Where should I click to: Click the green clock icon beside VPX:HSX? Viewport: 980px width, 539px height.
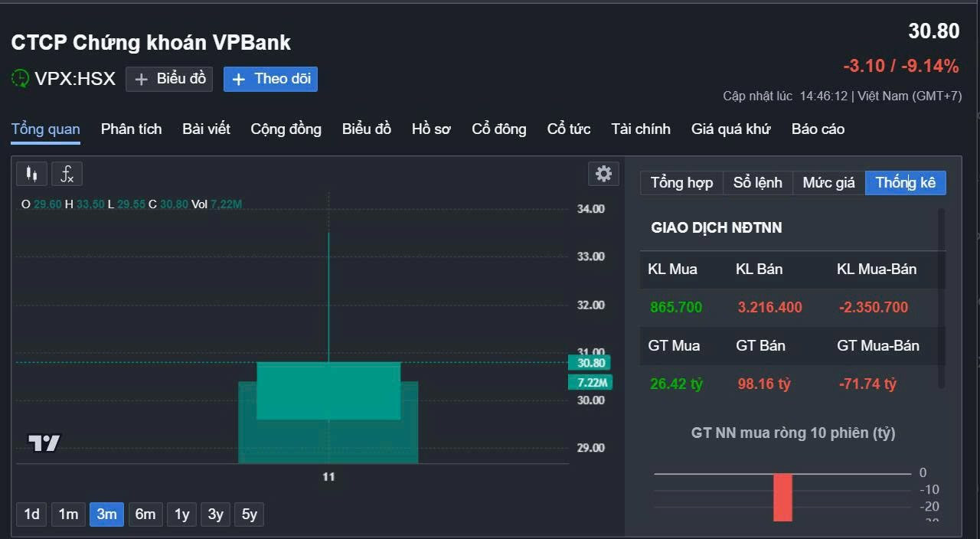pyautogui.click(x=21, y=79)
